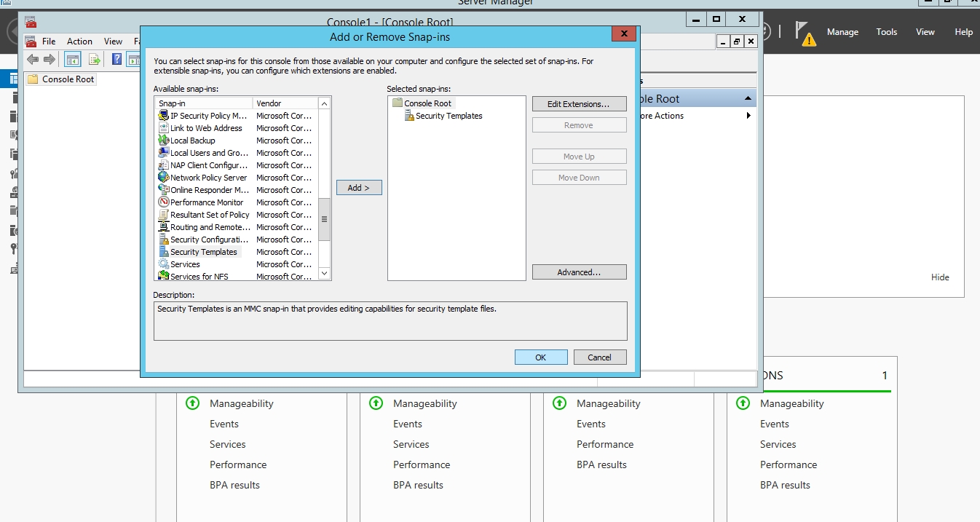Select Console Root in Selected snap-ins
Viewport: 980px width, 522px height.
(427, 103)
